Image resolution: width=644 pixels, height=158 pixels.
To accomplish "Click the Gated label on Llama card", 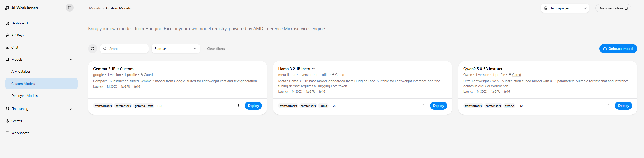I will point(340,75).
